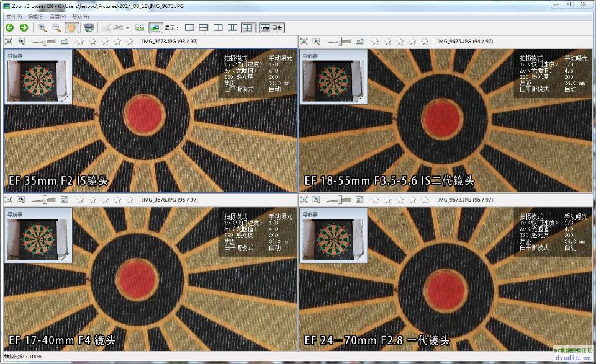Toggle the 同步 synchronize button
596x364 pixels.
point(272,28)
